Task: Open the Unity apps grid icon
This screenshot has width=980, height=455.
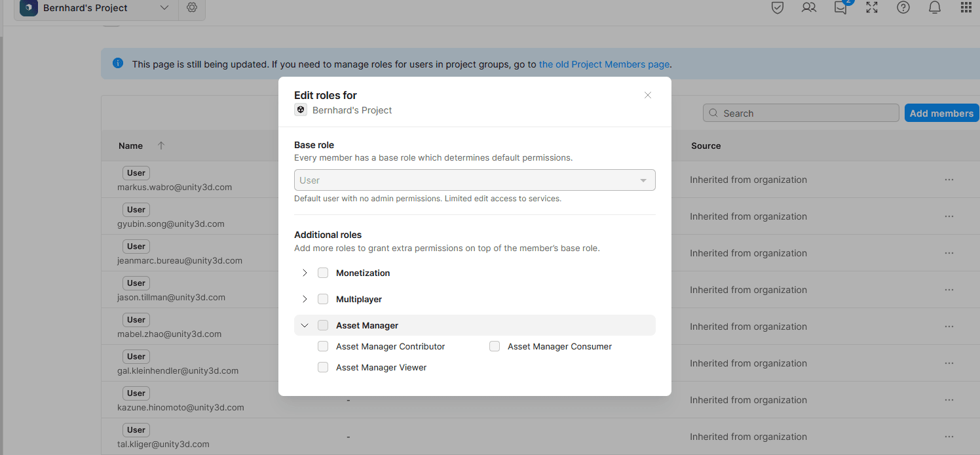Action: point(966,8)
